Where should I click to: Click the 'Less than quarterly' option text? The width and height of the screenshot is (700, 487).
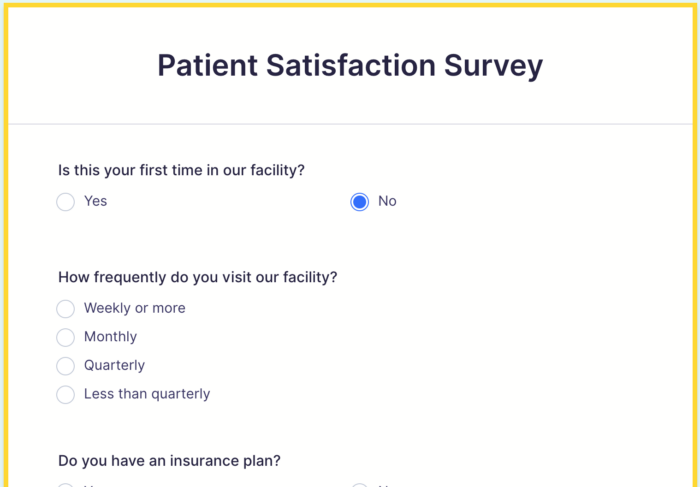click(x=147, y=394)
